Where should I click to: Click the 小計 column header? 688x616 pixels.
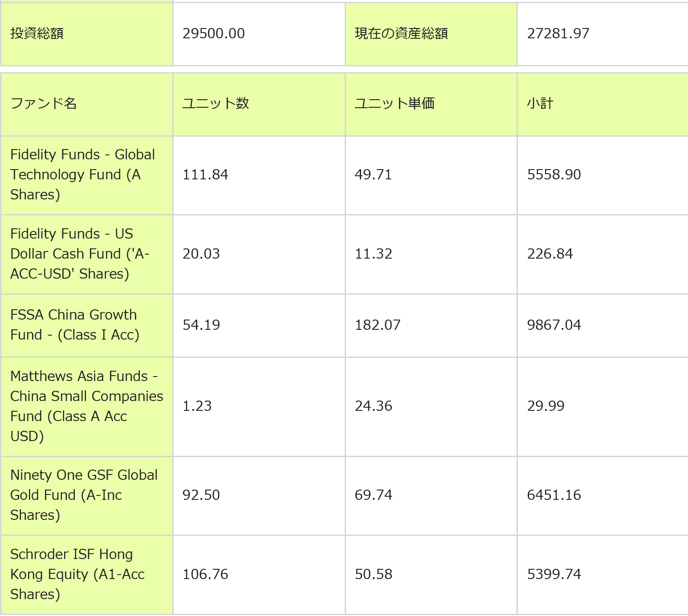[540, 104]
